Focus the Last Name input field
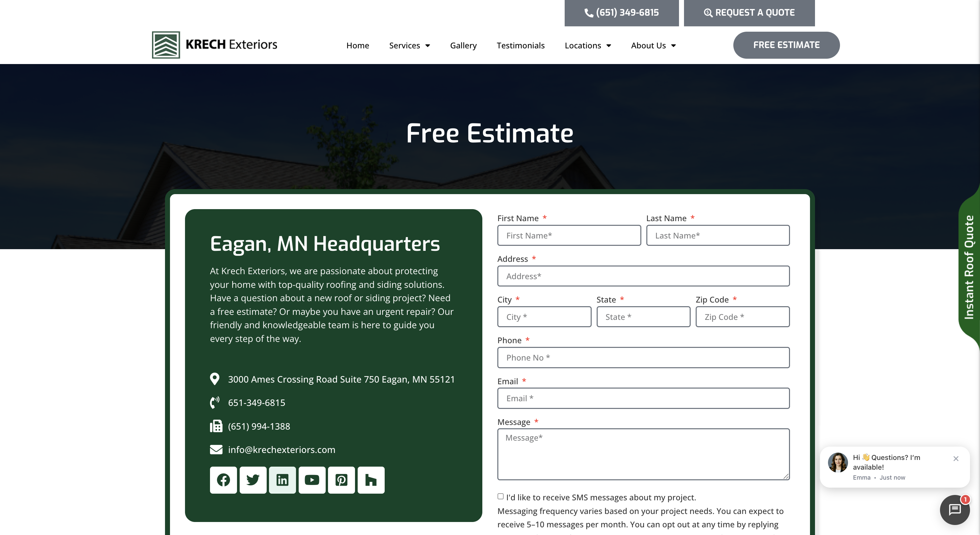Viewport: 980px width, 535px height. point(718,235)
